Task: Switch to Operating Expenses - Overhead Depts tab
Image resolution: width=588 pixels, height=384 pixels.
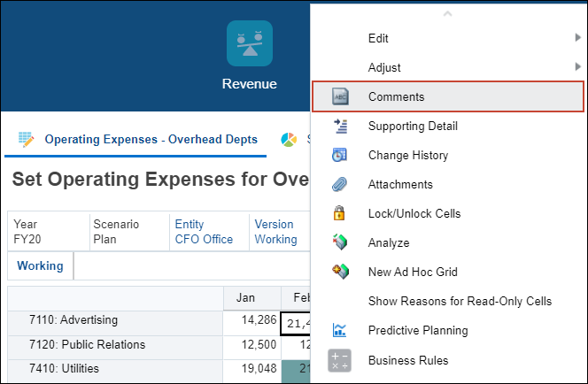Action: (151, 140)
